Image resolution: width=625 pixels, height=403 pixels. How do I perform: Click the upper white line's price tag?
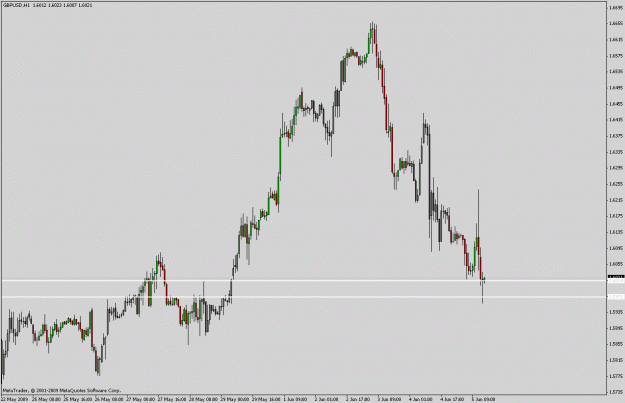click(615, 281)
